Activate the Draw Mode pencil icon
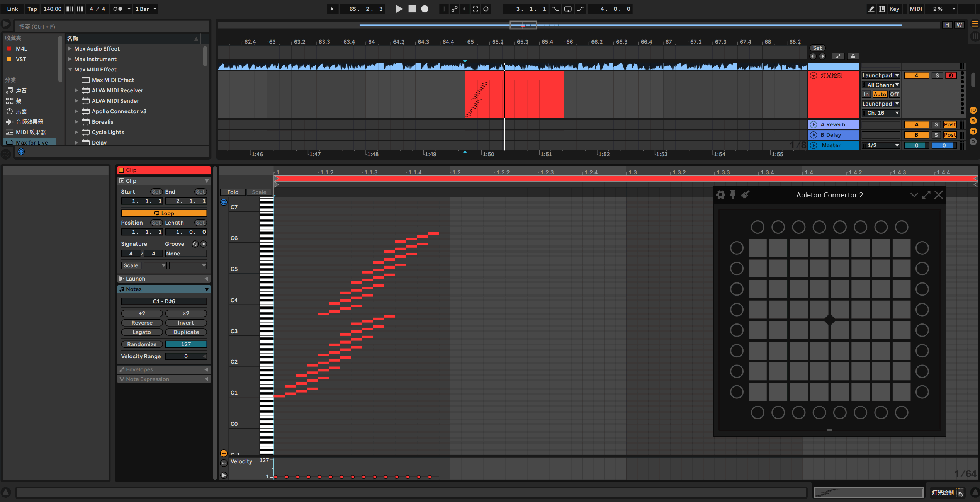Image resolution: width=980 pixels, height=502 pixels. (871, 9)
